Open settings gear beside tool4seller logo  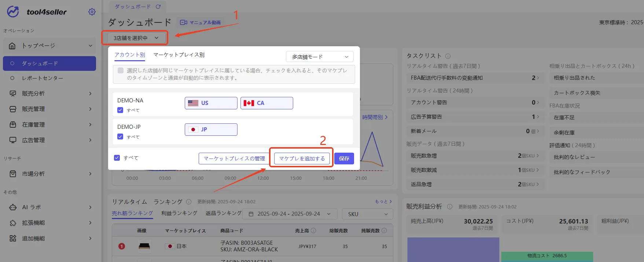pos(92,12)
